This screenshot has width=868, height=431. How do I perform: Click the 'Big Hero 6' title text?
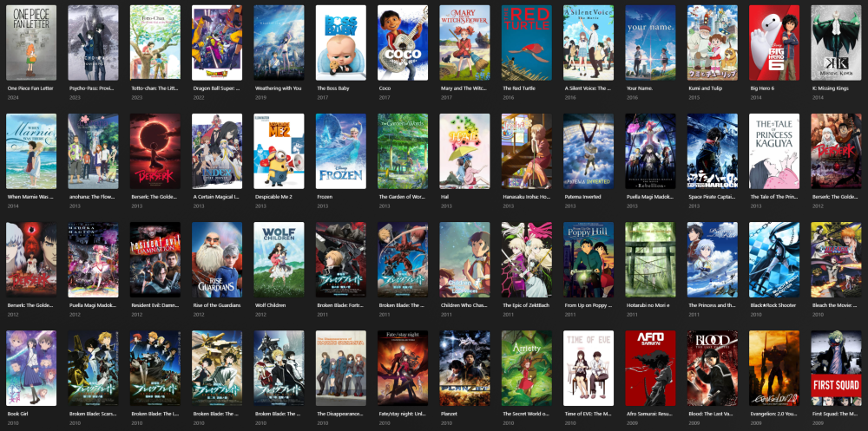click(x=763, y=88)
